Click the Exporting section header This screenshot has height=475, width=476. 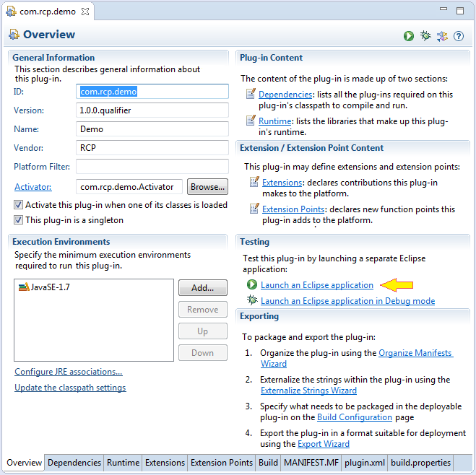coord(259,316)
